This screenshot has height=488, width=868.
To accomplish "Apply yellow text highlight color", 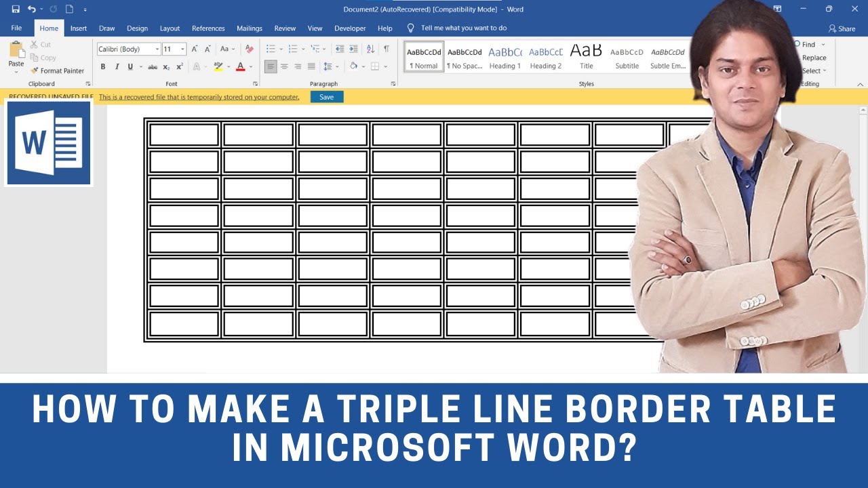I will 217,66.
